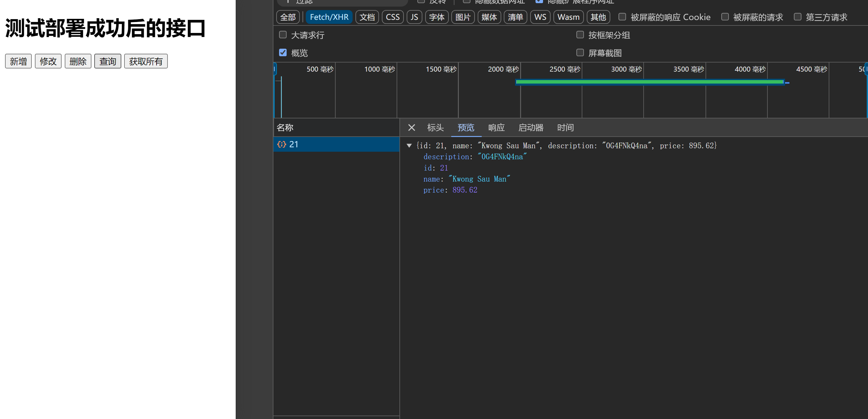Click the JSON icon of request 21

pyautogui.click(x=281, y=144)
